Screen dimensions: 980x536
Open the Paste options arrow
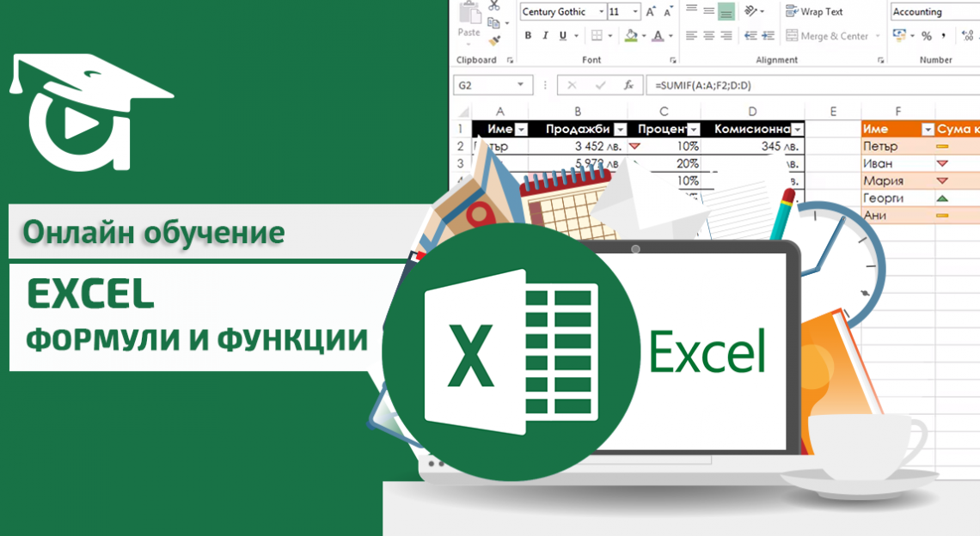tap(469, 45)
